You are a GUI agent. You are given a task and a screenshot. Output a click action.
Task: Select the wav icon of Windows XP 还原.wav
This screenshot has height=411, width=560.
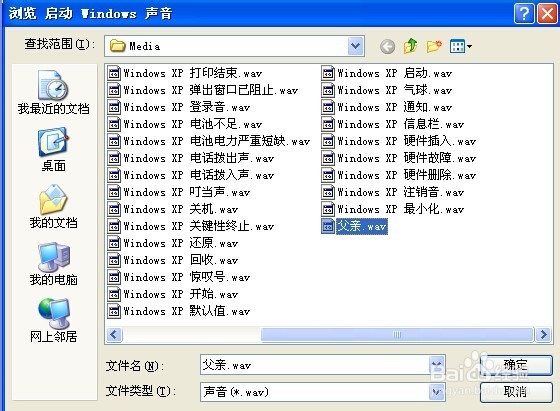[114, 243]
